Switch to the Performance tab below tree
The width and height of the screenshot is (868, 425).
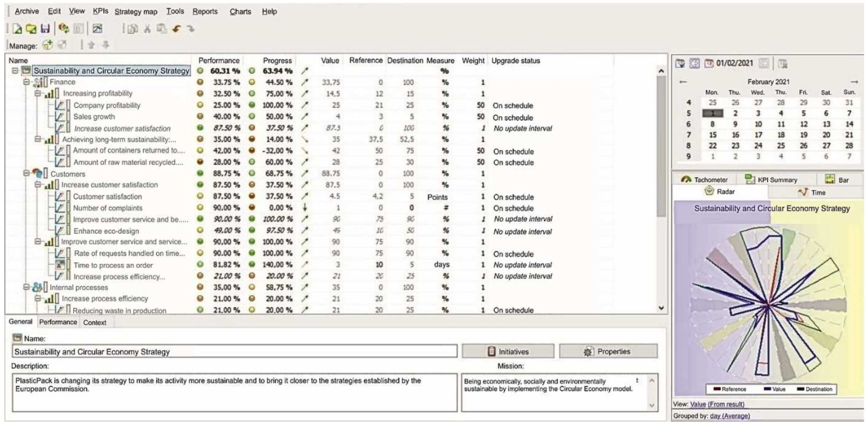coord(58,322)
